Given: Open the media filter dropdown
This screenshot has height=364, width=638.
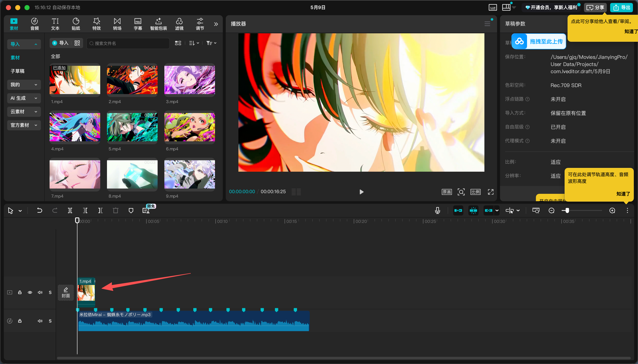Looking at the screenshot, I should pyautogui.click(x=211, y=43).
